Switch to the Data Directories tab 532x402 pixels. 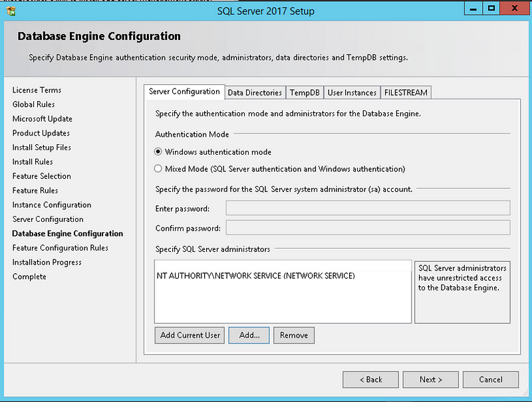[x=255, y=92]
